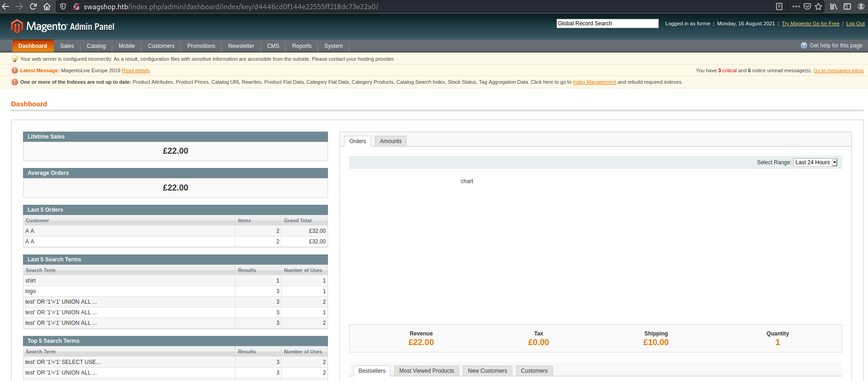Reload the page with the refresh icon
Image resolution: width=868 pixels, height=381 pixels.
tap(33, 6)
